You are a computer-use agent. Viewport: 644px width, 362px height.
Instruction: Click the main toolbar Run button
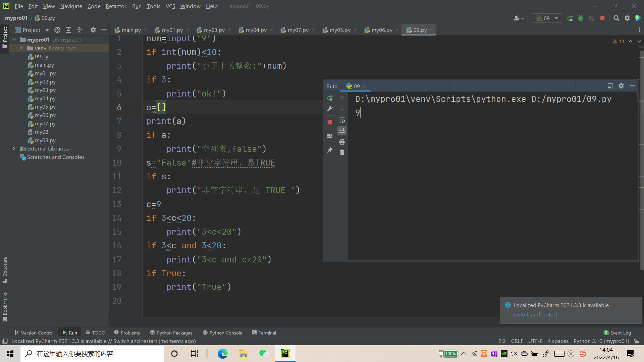[x=570, y=18]
